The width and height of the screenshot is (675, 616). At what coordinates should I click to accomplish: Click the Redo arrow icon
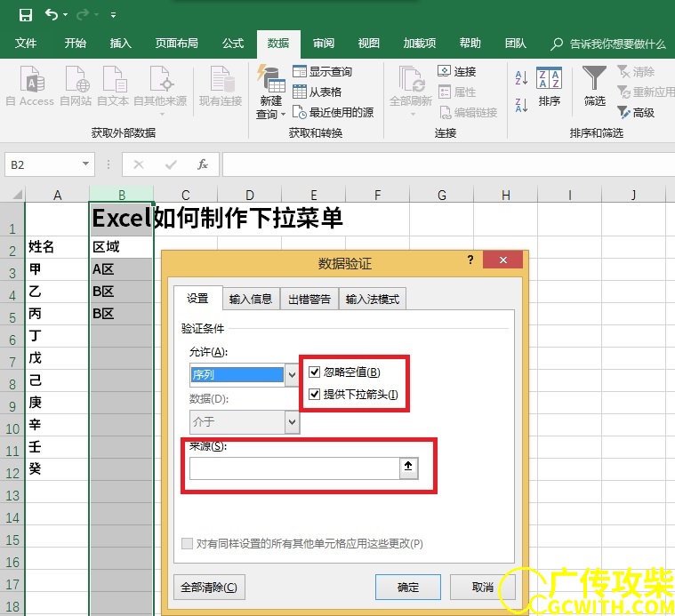pos(82,15)
